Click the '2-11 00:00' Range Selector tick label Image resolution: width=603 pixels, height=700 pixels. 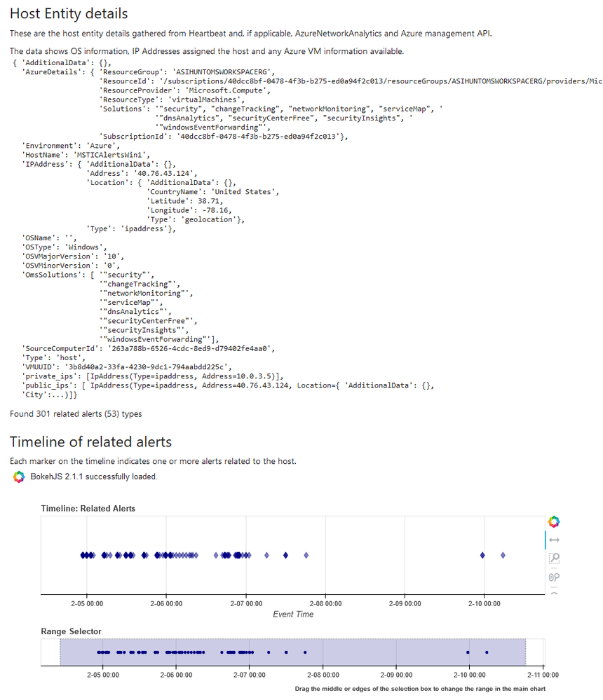[x=543, y=675]
